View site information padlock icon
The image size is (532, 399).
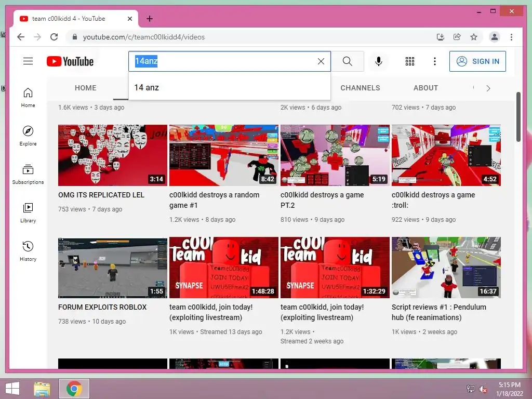75,37
